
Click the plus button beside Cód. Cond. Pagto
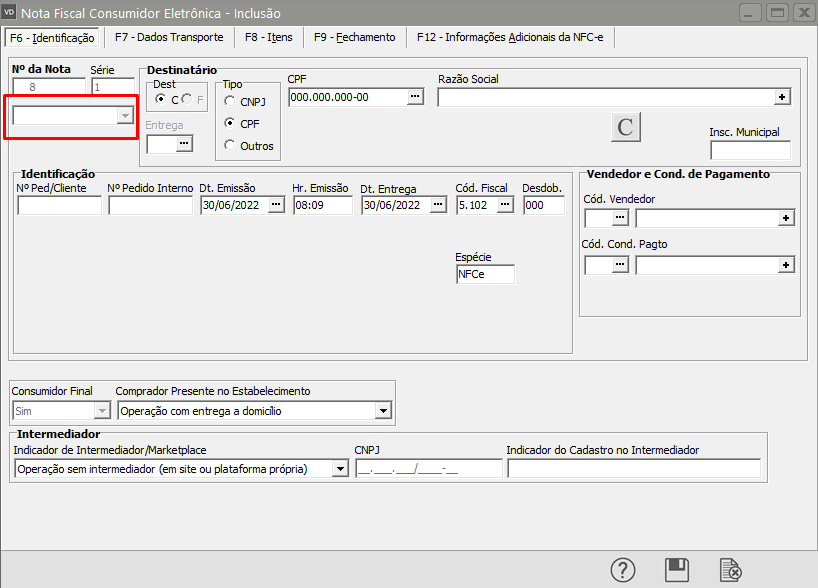click(x=787, y=265)
